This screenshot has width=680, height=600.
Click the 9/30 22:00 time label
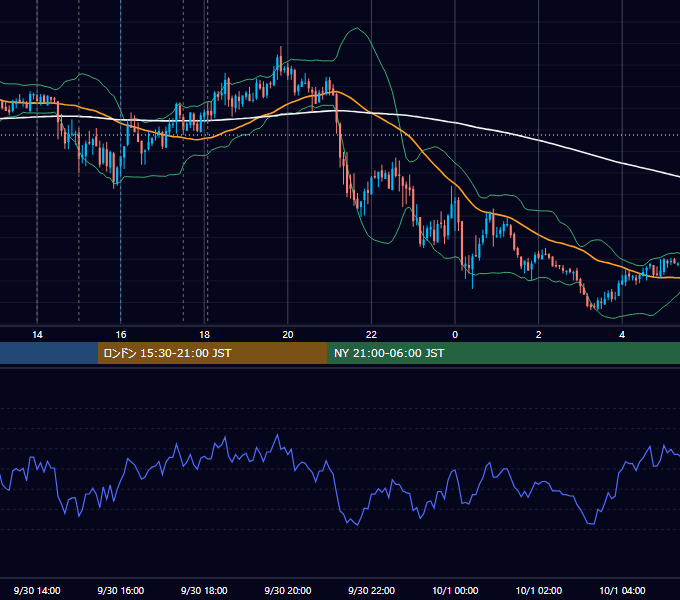tap(372, 590)
